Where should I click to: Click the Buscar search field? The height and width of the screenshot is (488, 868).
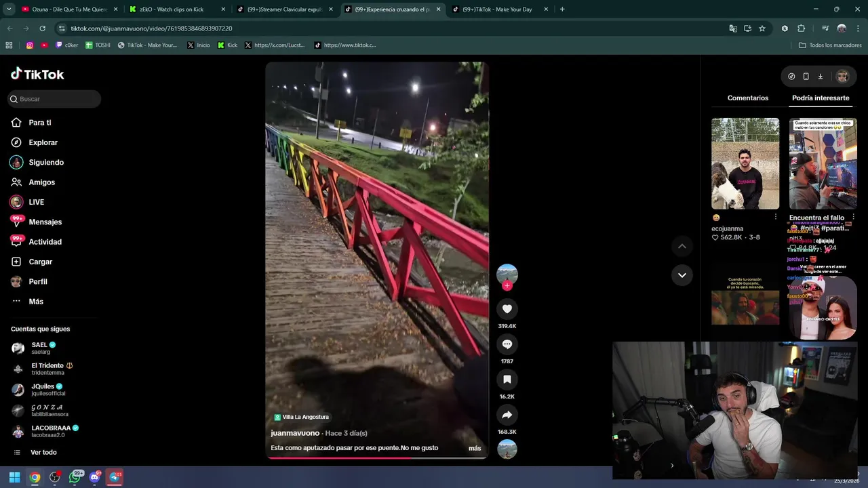click(54, 99)
